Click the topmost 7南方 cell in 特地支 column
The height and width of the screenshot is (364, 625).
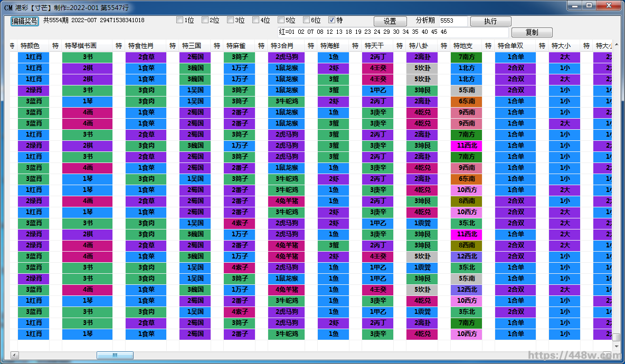pos(467,57)
